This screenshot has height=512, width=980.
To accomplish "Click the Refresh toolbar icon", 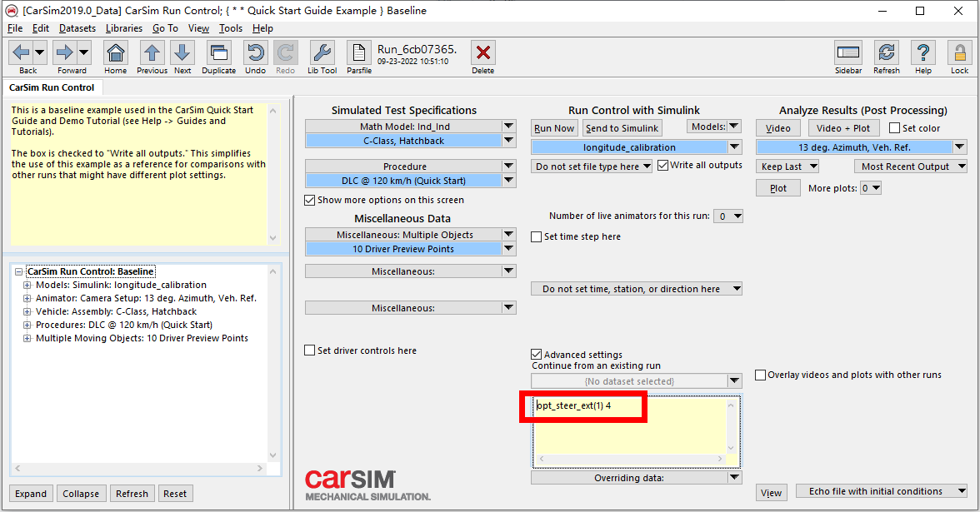I will click(x=887, y=52).
